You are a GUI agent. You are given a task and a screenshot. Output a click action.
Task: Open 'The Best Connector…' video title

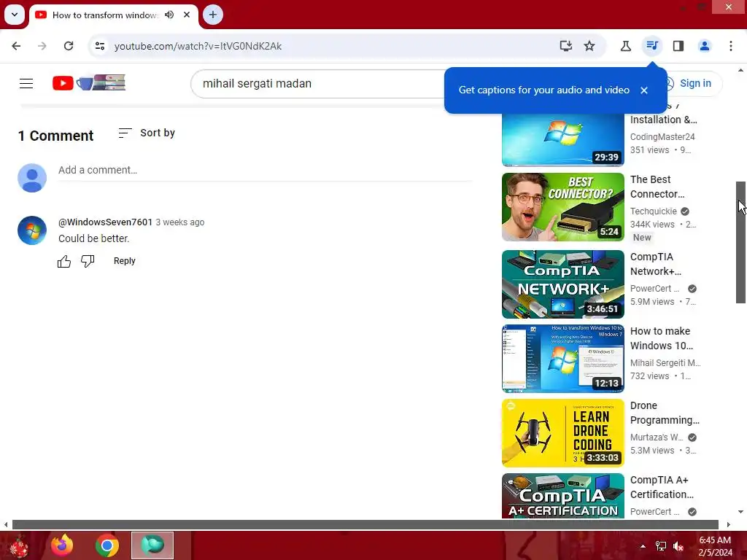tap(657, 187)
